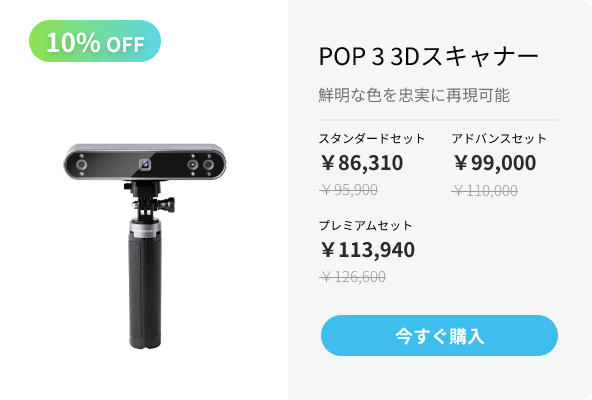592x400 pixels.
Task: Click the crossed-out ¥126,600 original price
Action: pos(352,277)
